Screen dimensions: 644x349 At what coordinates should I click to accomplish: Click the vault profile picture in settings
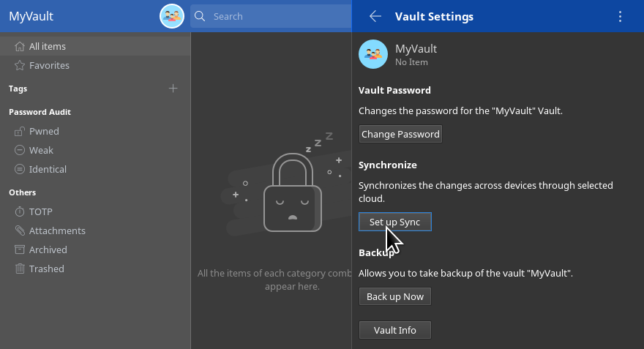coord(373,54)
